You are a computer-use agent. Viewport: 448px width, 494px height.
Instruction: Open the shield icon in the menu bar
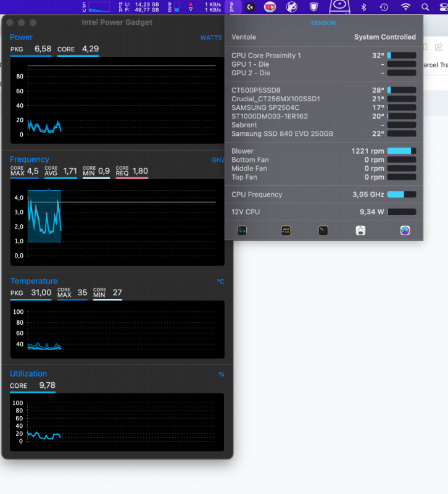(x=313, y=7)
